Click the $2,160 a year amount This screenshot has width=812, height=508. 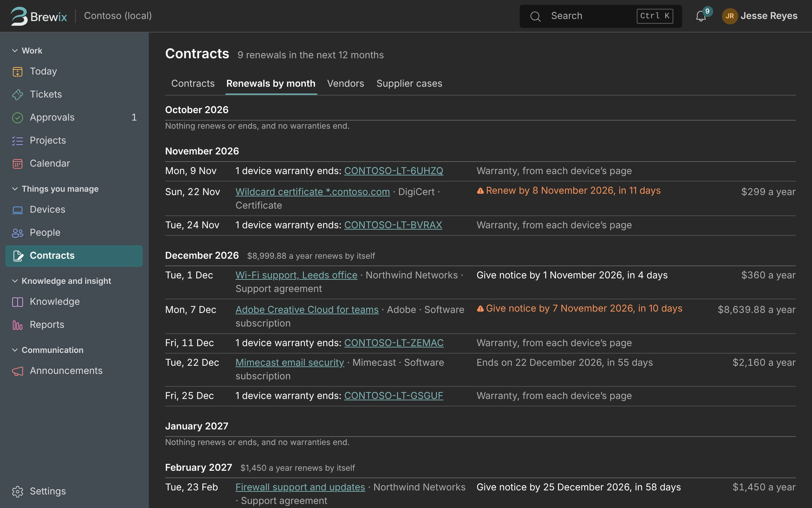click(x=764, y=363)
